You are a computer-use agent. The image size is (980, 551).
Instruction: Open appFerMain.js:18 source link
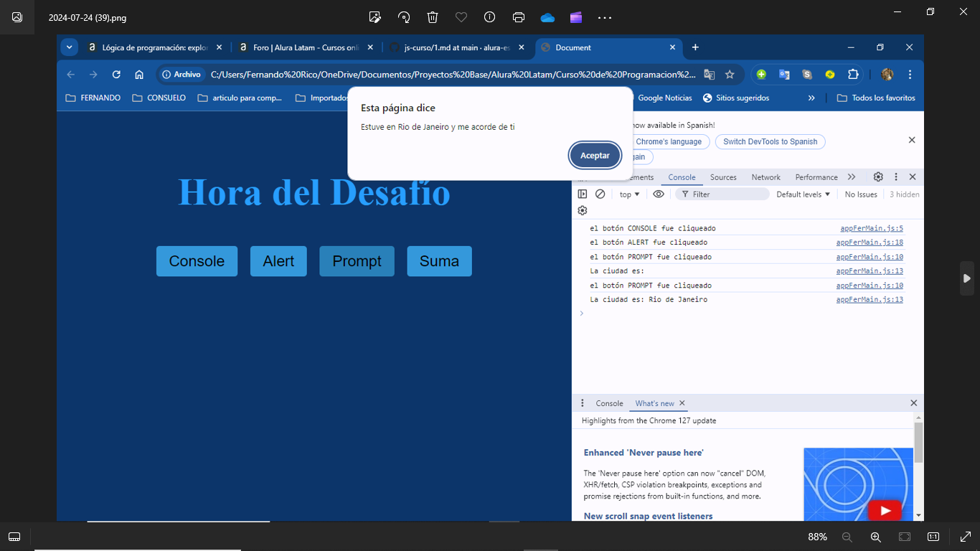click(870, 242)
